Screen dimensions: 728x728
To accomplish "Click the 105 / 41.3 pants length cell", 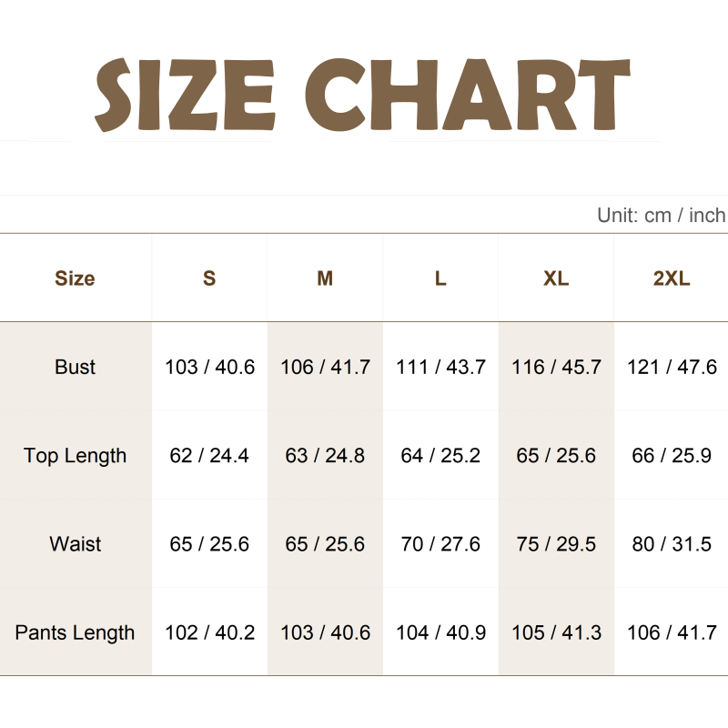I will (556, 632).
